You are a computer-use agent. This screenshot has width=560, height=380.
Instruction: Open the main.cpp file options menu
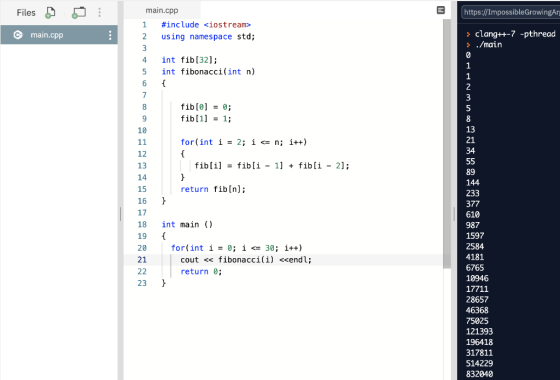[x=110, y=35]
